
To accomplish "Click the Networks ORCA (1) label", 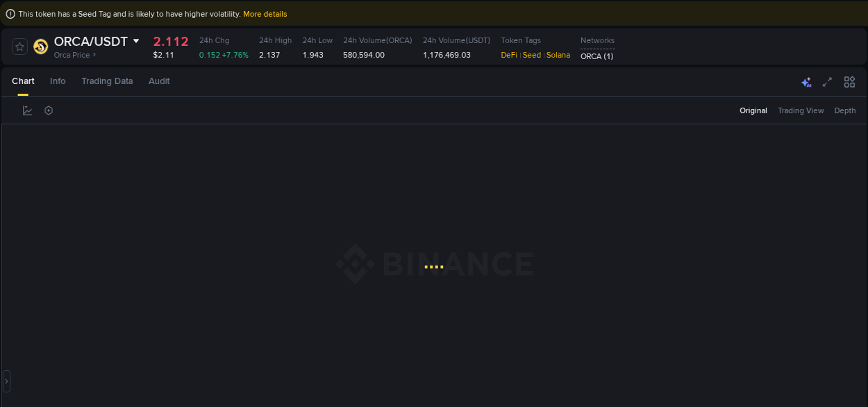I will (596, 56).
